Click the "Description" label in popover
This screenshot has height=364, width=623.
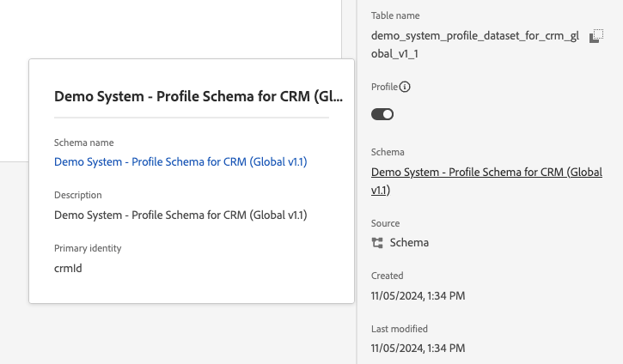(x=77, y=195)
